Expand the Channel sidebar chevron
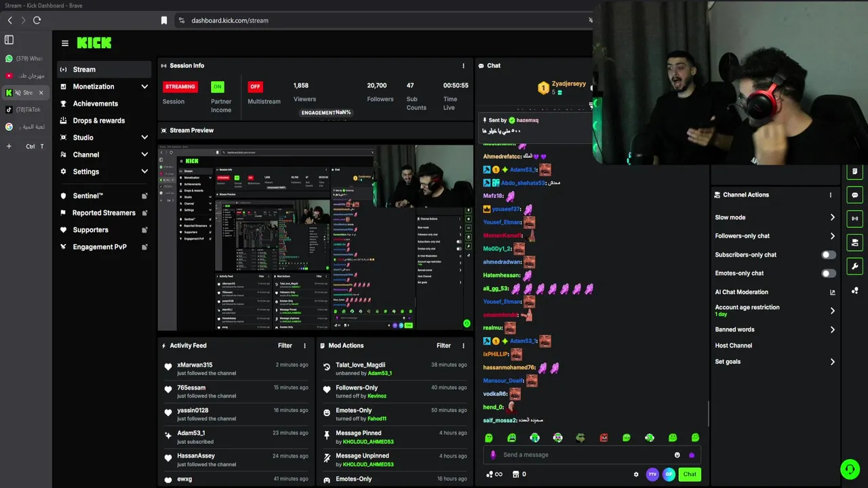The image size is (868, 488). coord(144,155)
